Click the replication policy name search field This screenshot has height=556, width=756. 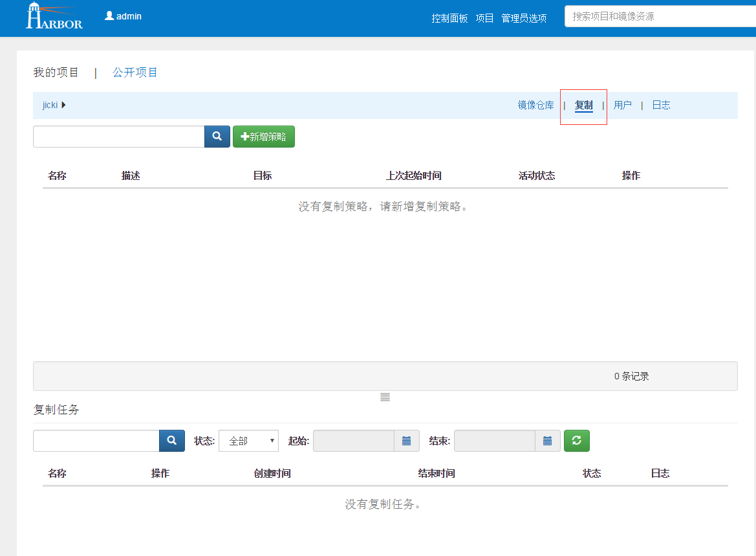119,137
